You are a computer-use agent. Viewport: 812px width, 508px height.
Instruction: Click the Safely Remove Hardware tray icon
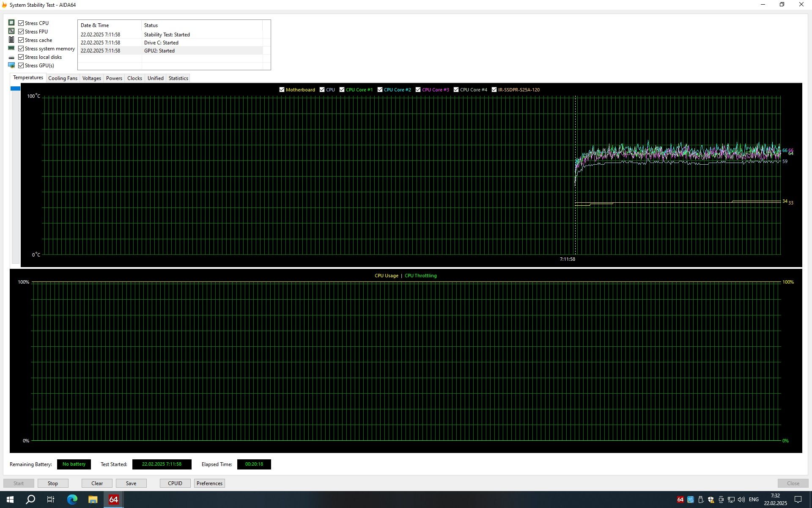700,500
